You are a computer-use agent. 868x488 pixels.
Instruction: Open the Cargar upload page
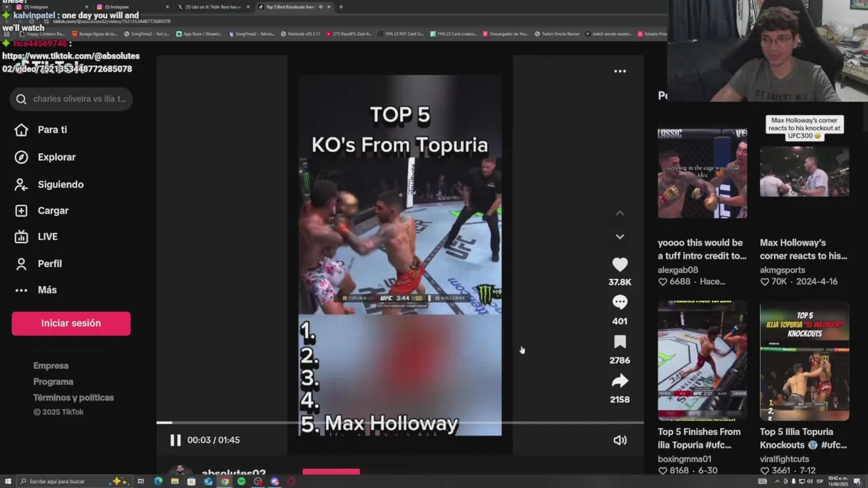pyautogui.click(x=53, y=211)
